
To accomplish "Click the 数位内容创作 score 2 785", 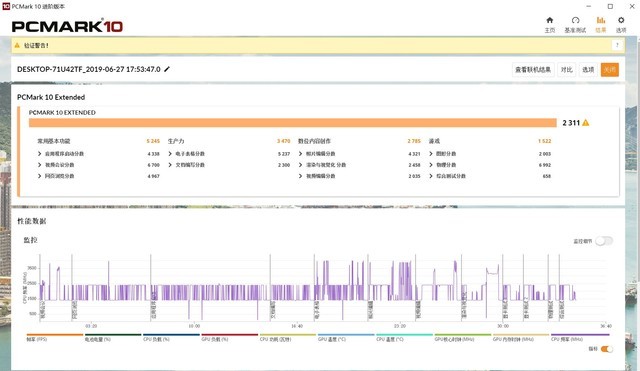I will (x=414, y=141).
